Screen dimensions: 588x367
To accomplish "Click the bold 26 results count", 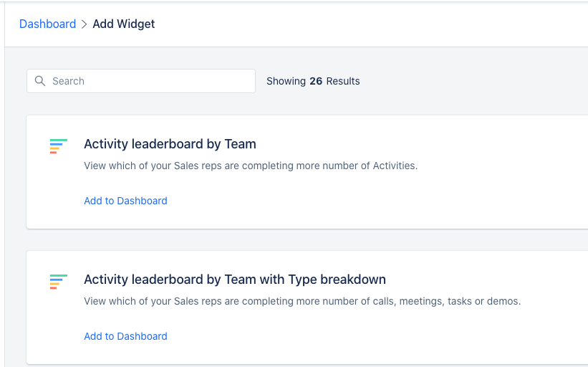I will [316, 81].
